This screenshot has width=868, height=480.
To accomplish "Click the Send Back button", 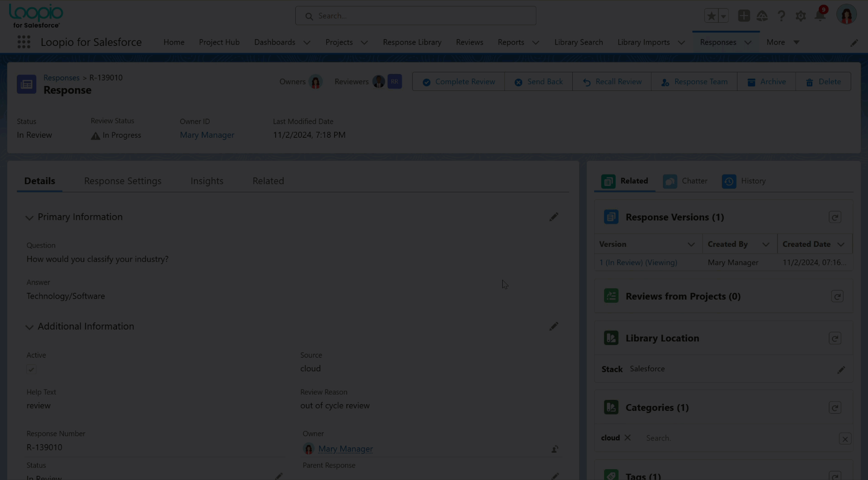I will 539,82.
